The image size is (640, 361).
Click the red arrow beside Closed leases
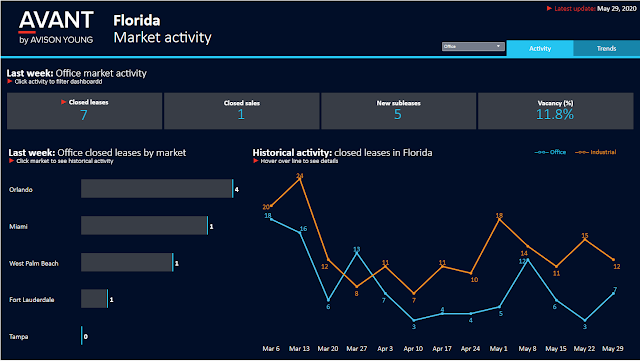[63, 102]
